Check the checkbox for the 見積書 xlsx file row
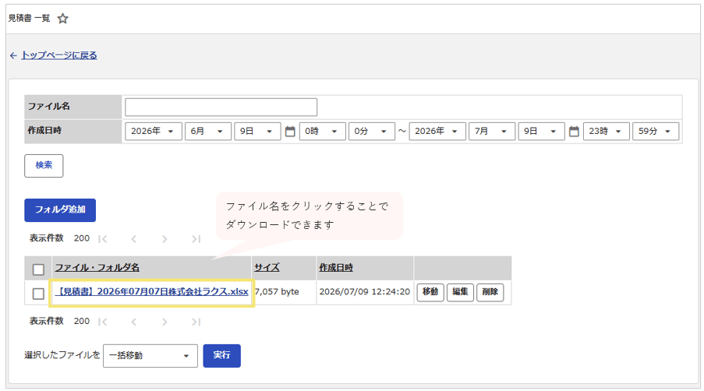 coord(39,294)
